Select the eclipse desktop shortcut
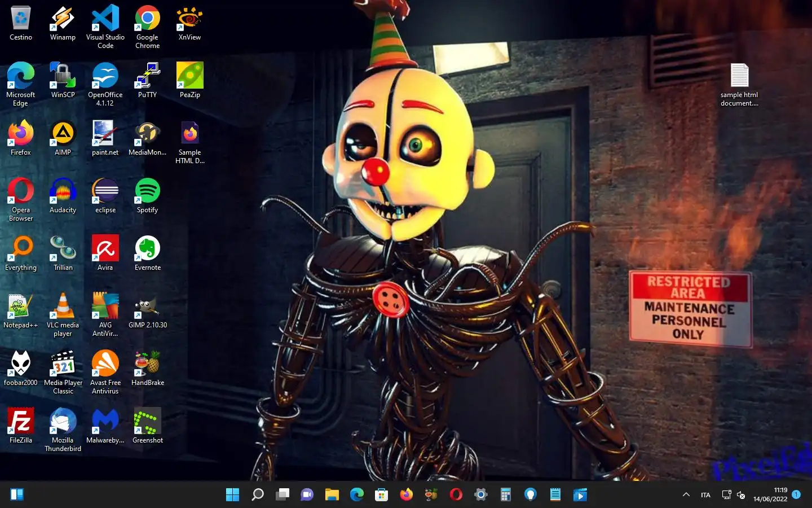 coord(105,196)
